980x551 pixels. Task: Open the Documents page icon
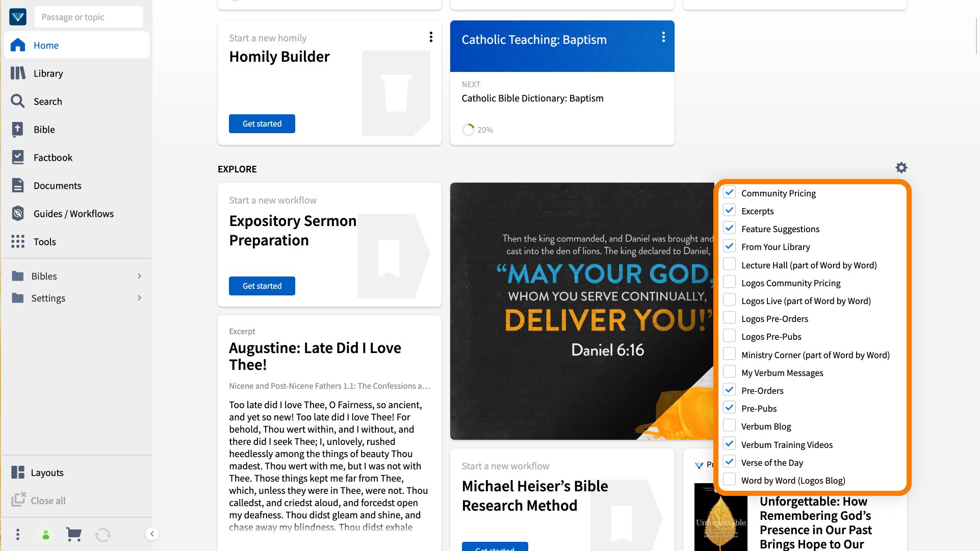click(18, 185)
